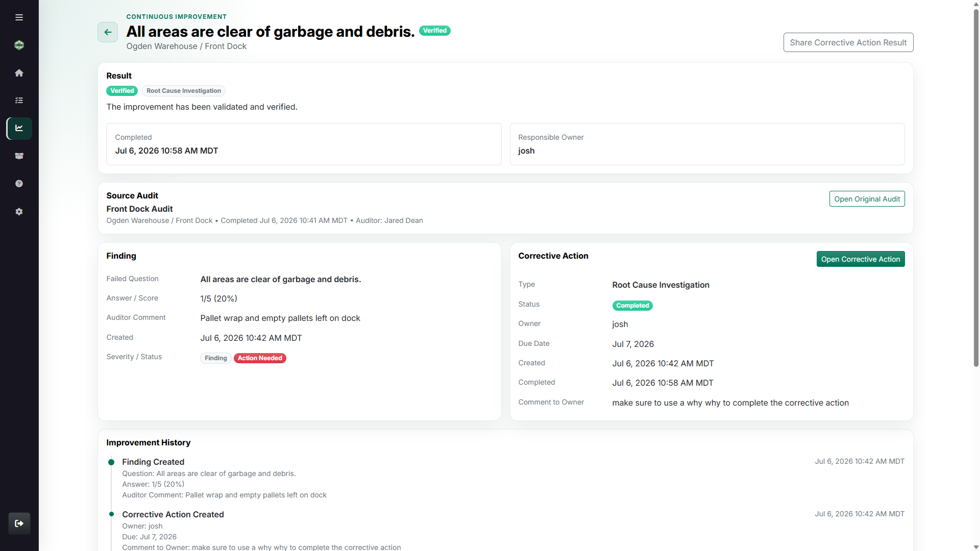Click the Finding severity badge

tap(215, 358)
